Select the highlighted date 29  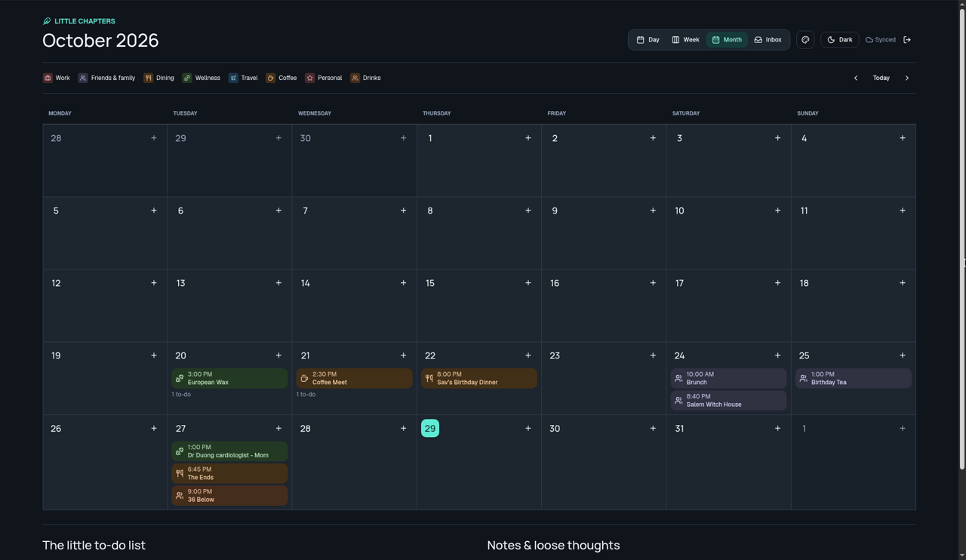coord(430,429)
